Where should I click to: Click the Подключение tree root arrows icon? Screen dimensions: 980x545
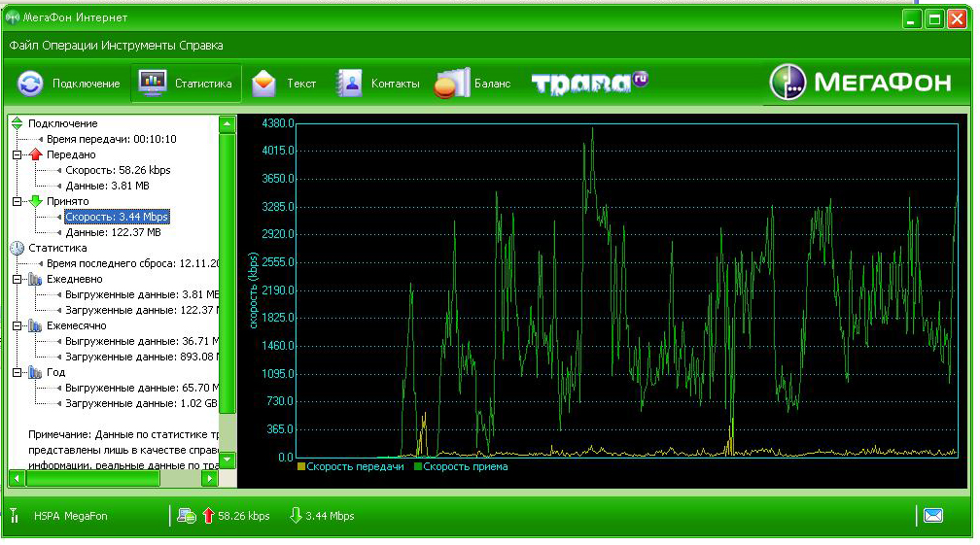click(17, 123)
